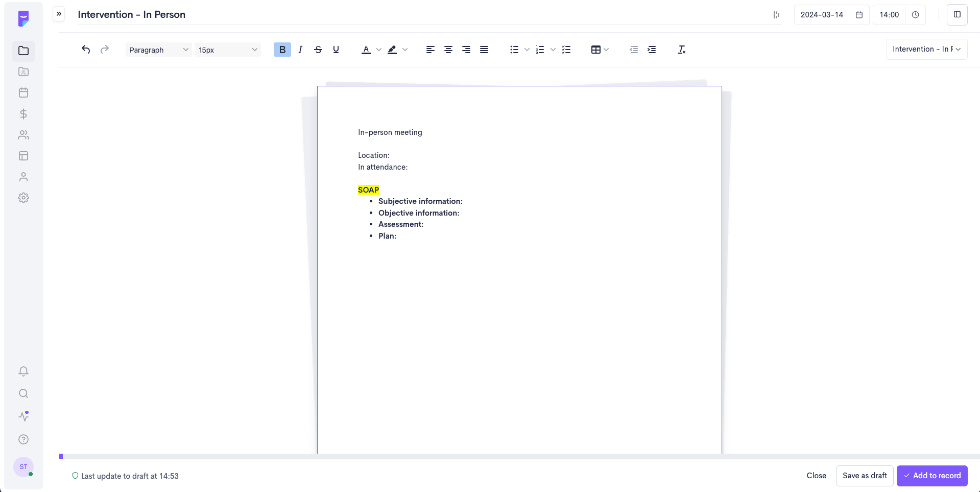Open notifications with the bell icon
This screenshot has width=980, height=492.
[x=23, y=371]
